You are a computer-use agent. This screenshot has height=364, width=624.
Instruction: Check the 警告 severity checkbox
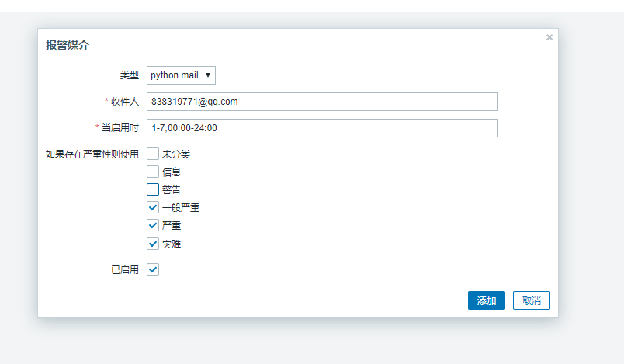[x=153, y=189]
